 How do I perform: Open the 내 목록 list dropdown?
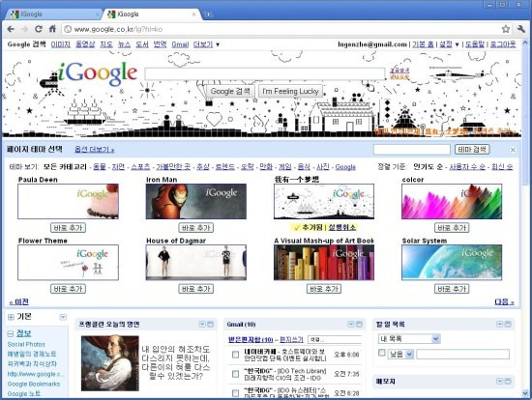point(409,338)
